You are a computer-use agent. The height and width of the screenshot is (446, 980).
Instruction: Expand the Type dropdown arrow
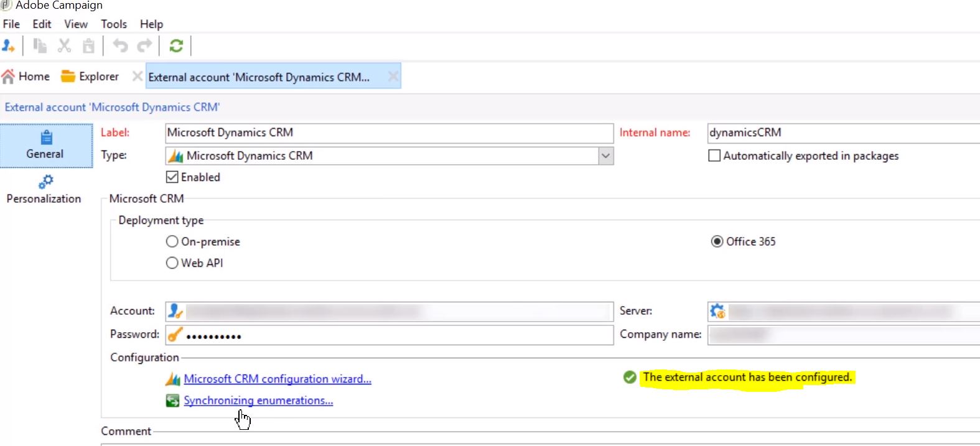pyautogui.click(x=605, y=156)
